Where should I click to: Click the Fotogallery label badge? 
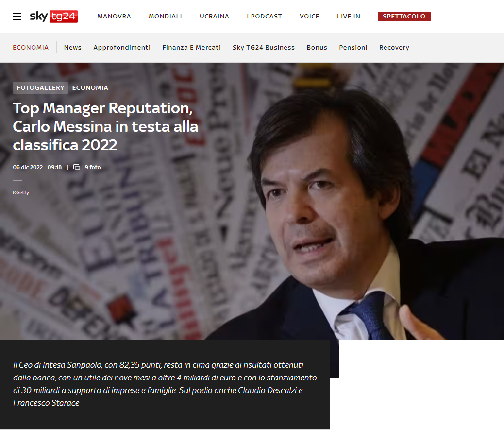[40, 88]
